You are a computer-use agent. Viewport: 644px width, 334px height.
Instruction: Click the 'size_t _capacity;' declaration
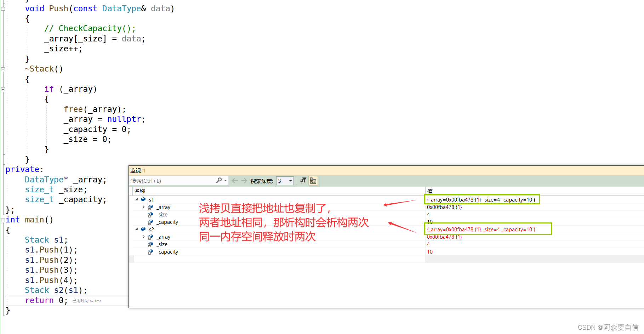click(65, 199)
